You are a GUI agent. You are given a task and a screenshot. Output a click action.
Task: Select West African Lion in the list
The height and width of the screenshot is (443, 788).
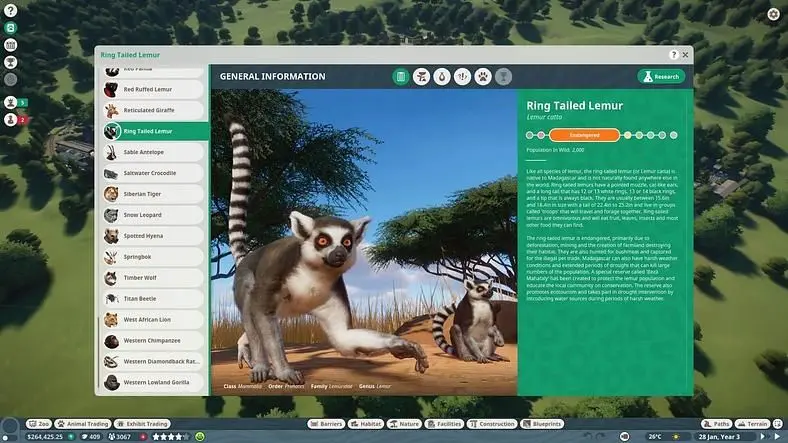coord(154,319)
